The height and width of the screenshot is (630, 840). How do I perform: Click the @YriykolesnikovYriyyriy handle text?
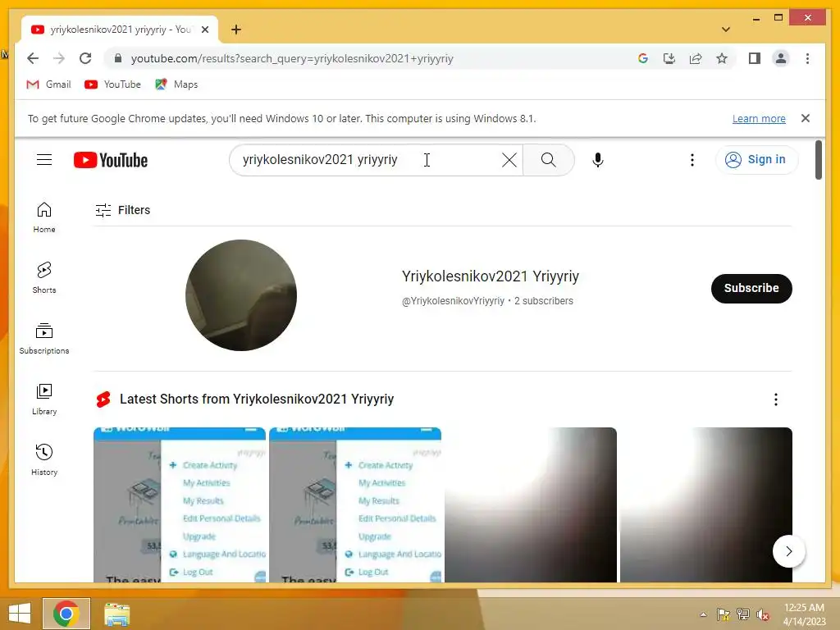coord(453,301)
